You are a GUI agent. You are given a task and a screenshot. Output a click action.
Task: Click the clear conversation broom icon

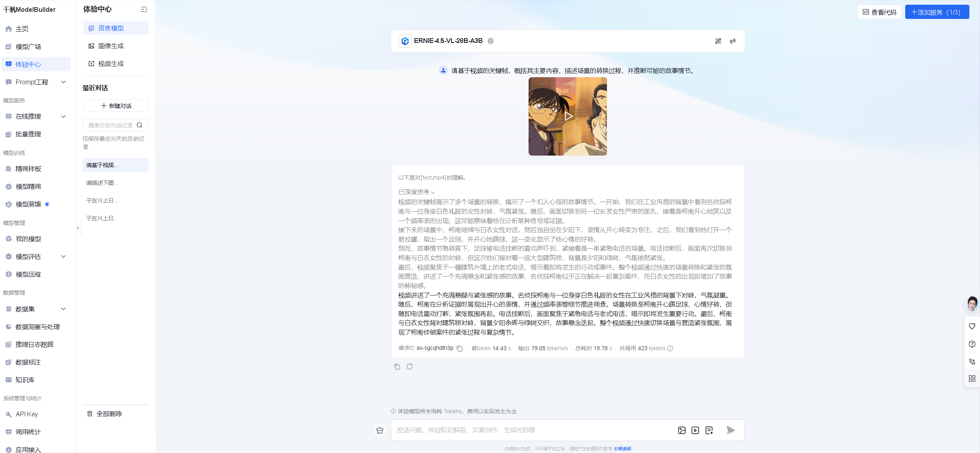380,431
